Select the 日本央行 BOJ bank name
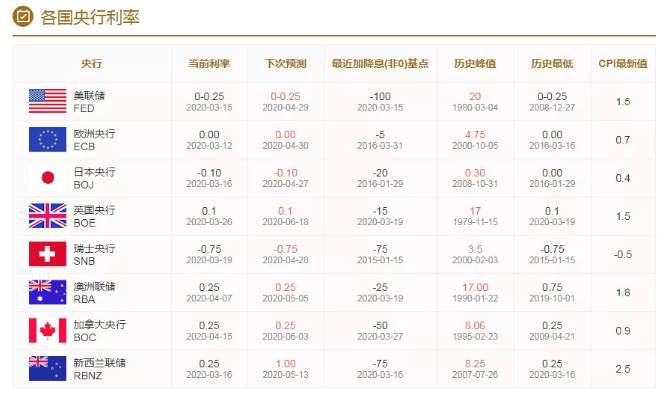This screenshot has width=668, height=401. [94, 178]
